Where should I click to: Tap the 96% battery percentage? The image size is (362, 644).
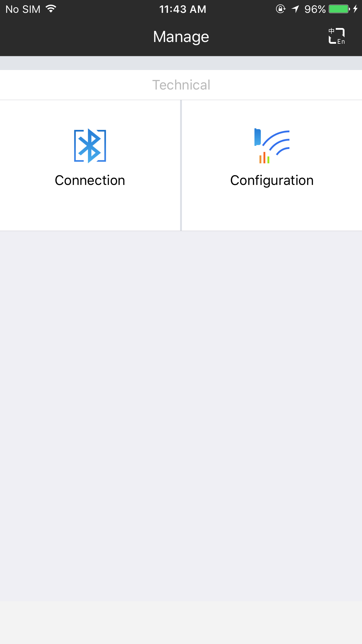tap(315, 9)
